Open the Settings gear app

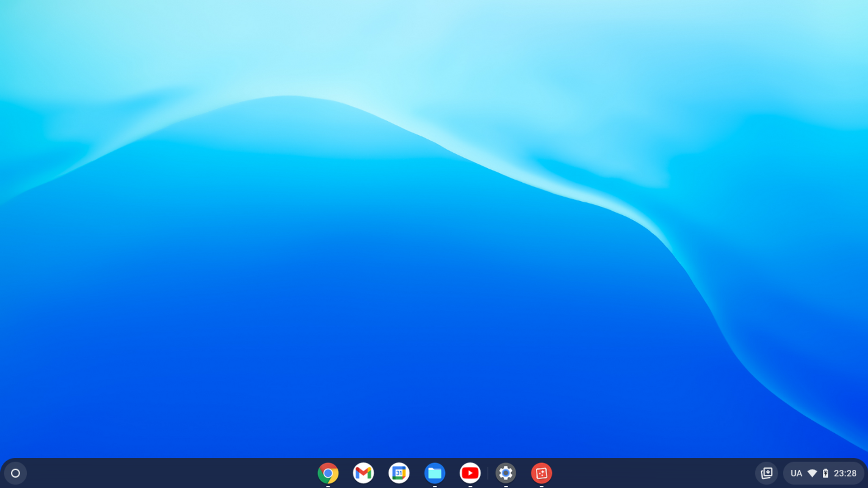(x=505, y=473)
